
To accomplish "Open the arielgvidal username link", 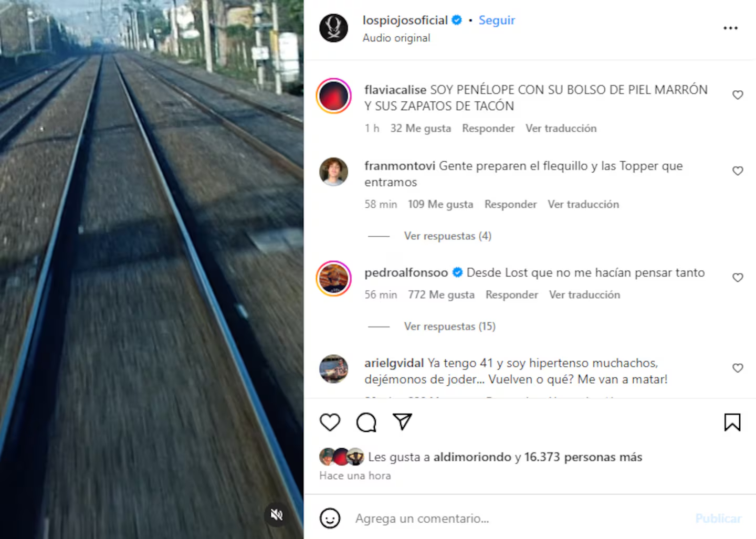I will [x=394, y=363].
